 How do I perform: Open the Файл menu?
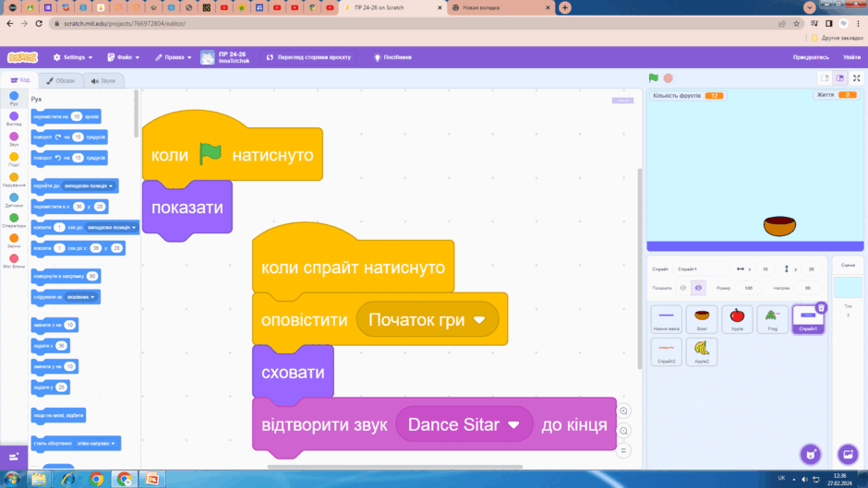click(124, 57)
